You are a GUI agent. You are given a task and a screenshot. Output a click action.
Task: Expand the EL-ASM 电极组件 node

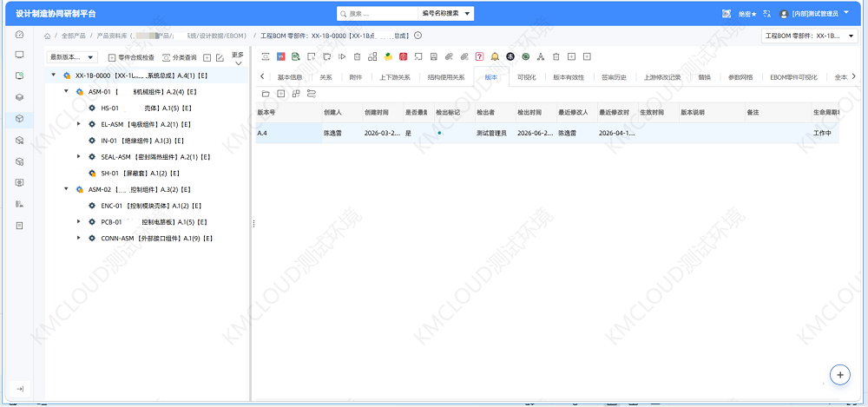tap(79, 125)
